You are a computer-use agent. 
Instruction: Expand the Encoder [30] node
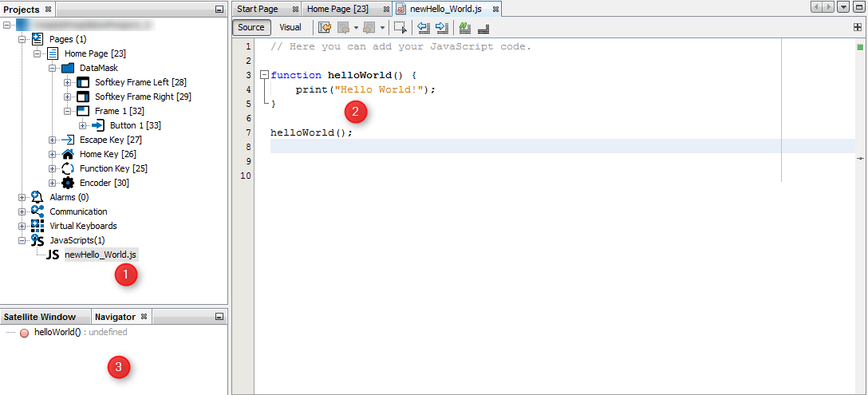click(52, 183)
